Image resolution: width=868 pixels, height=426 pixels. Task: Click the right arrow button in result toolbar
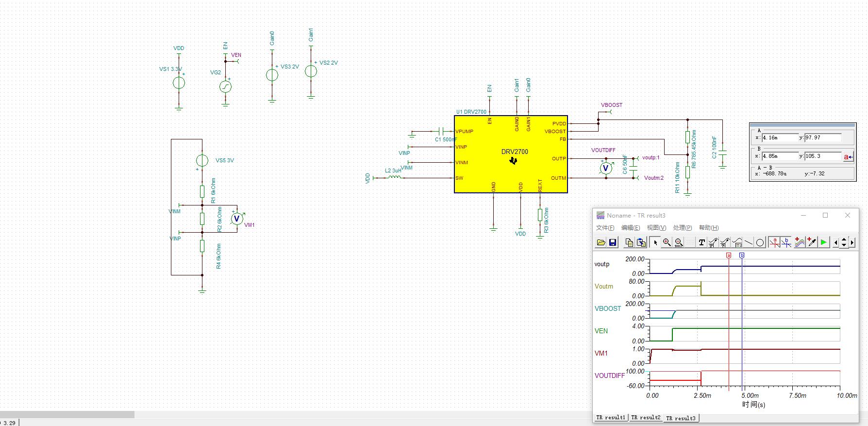pos(852,242)
